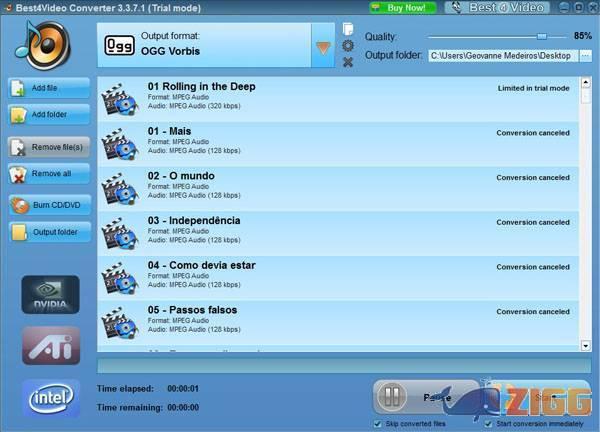Click the copy pages icon near format

coord(348,29)
